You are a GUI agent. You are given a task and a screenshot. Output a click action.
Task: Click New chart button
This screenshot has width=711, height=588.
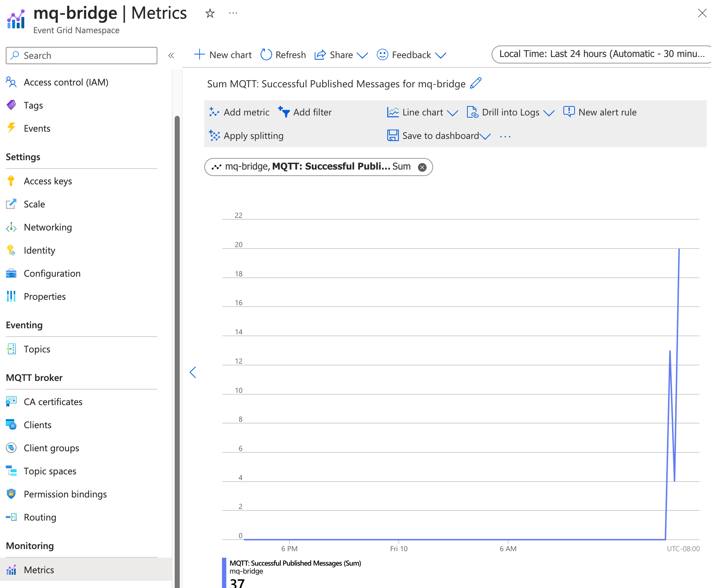[x=224, y=54]
